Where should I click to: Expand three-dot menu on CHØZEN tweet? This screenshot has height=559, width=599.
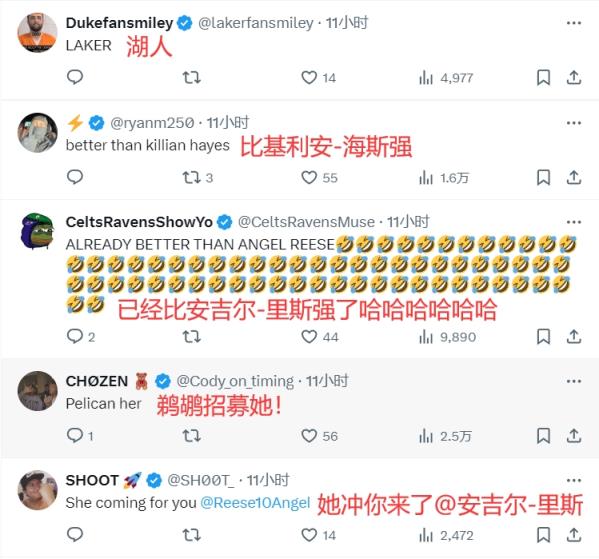point(574,381)
